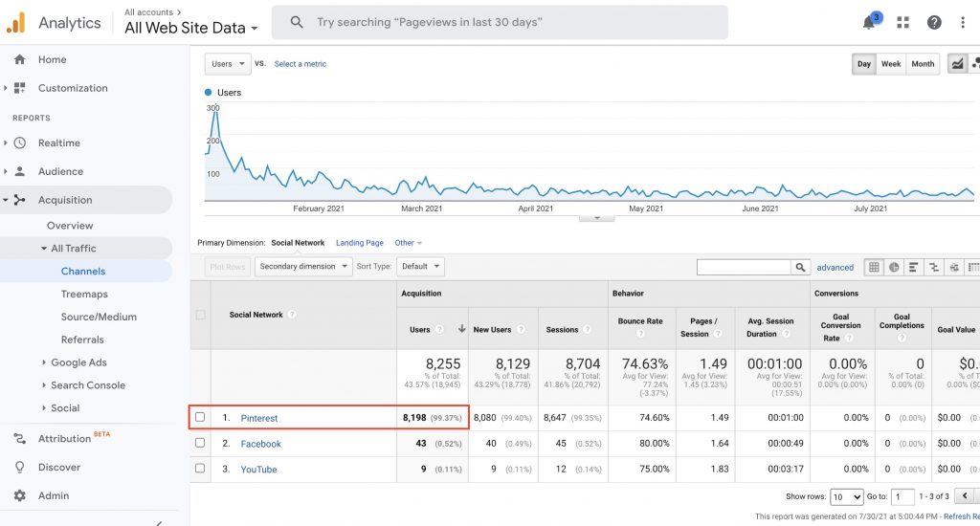Open the Treemaps report

click(x=84, y=295)
